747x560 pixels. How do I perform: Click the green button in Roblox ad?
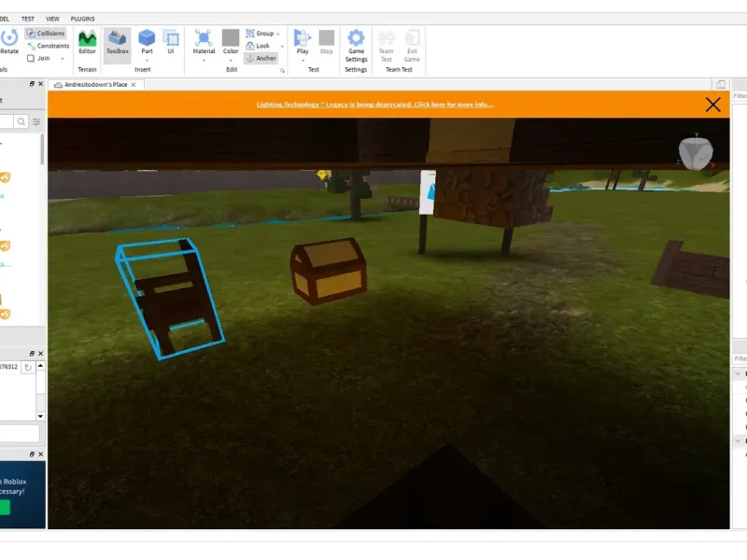point(5,508)
